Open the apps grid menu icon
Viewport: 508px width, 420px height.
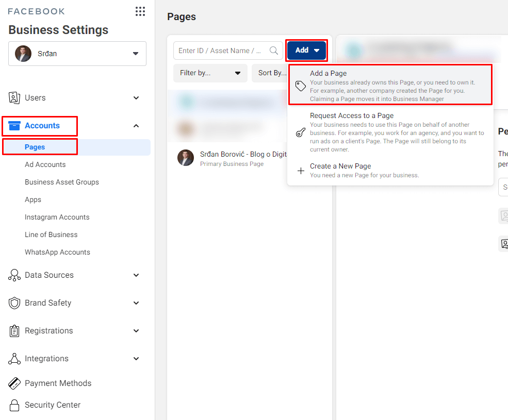click(140, 11)
